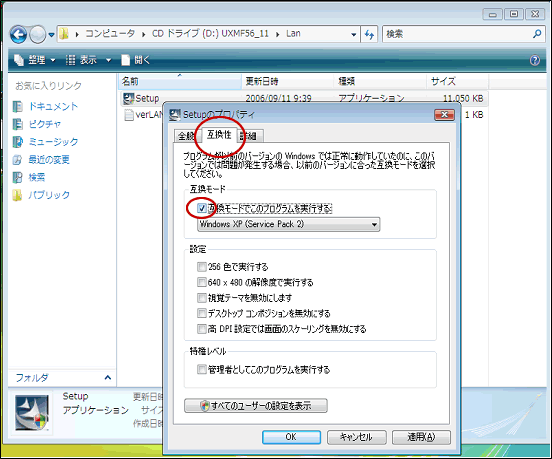
Task: Open the recent pages dropdown beside the nav arrows
Action: pos(51,35)
